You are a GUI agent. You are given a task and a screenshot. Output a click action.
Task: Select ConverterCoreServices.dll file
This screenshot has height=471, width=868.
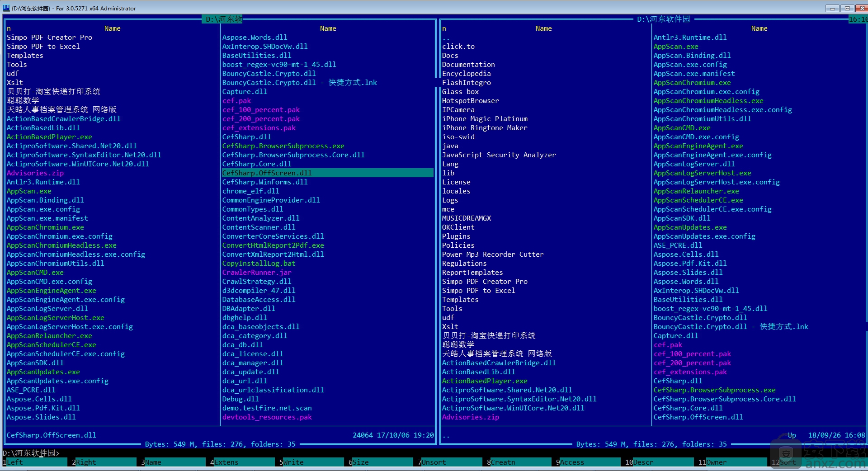pos(273,236)
